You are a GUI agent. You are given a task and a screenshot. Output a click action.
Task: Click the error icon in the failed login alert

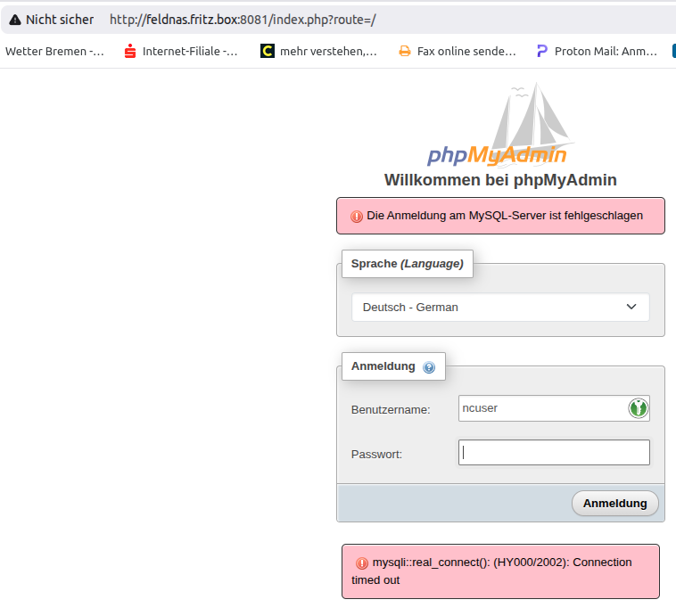pos(356,216)
